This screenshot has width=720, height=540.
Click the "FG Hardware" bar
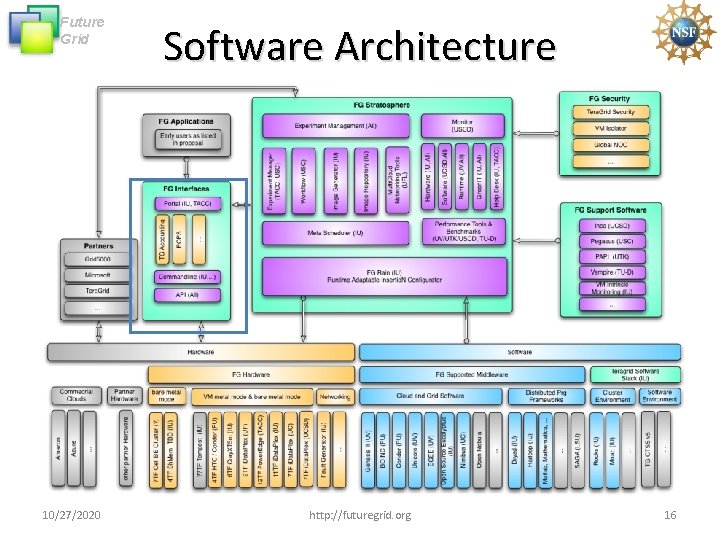click(x=251, y=375)
